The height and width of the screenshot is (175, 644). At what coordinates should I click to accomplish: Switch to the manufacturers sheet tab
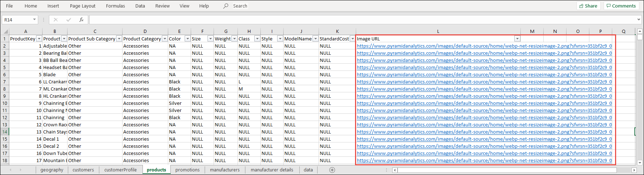[225, 170]
